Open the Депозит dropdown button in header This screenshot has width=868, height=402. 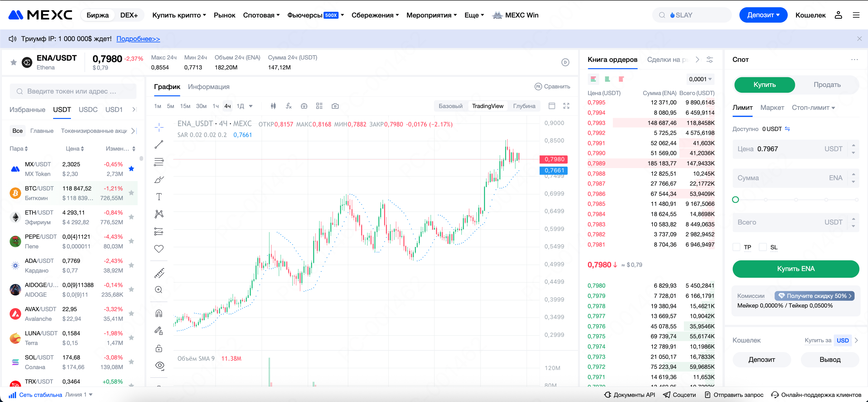763,15
